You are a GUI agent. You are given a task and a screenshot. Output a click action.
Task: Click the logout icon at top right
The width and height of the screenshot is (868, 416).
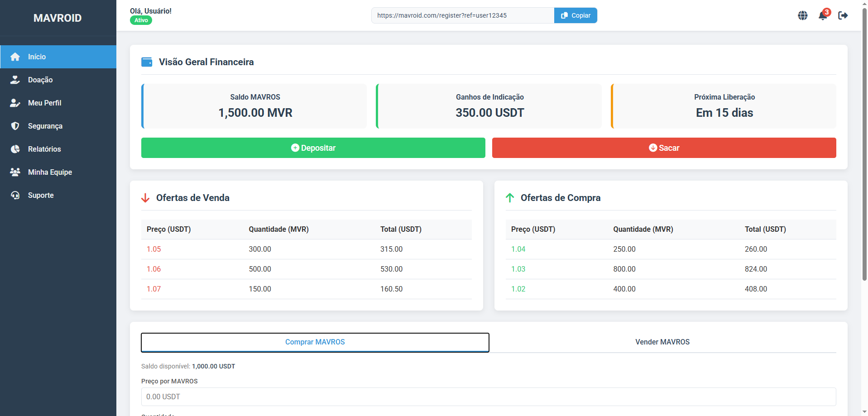click(844, 15)
